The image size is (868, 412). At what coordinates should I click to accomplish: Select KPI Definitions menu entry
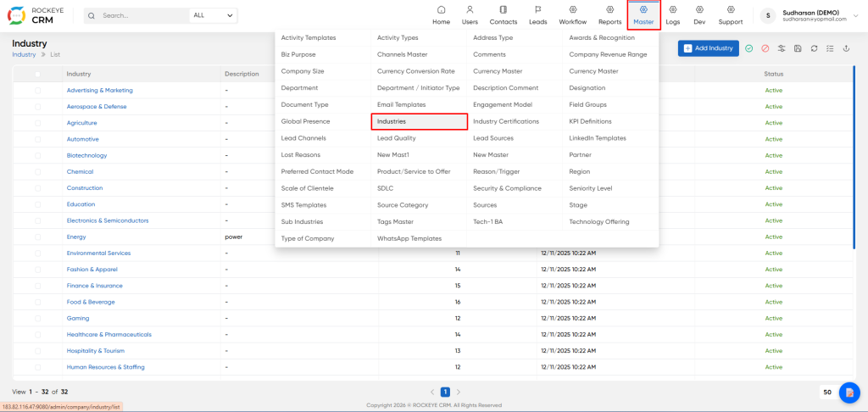[590, 121]
